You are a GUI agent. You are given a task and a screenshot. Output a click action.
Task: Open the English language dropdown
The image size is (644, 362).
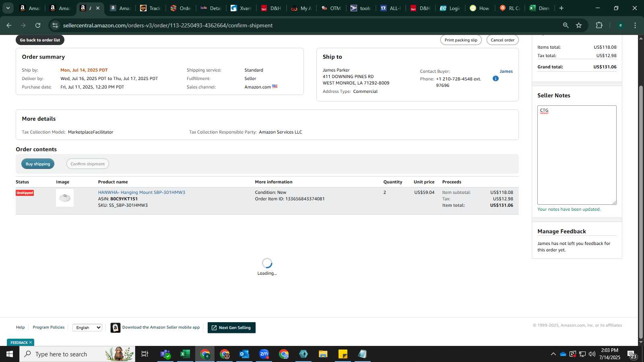point(87,327)
